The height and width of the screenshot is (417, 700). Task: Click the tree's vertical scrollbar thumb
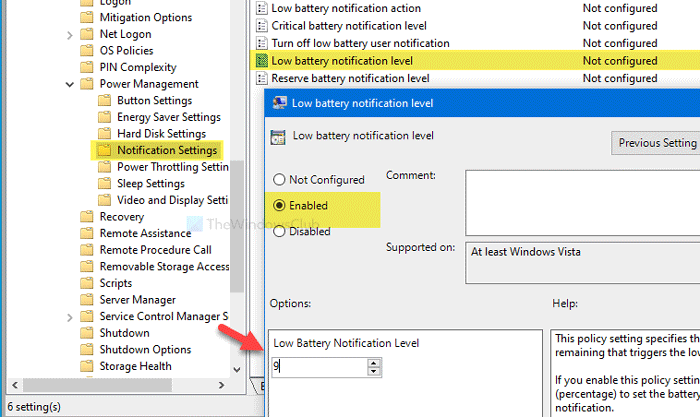click(238, 226)
